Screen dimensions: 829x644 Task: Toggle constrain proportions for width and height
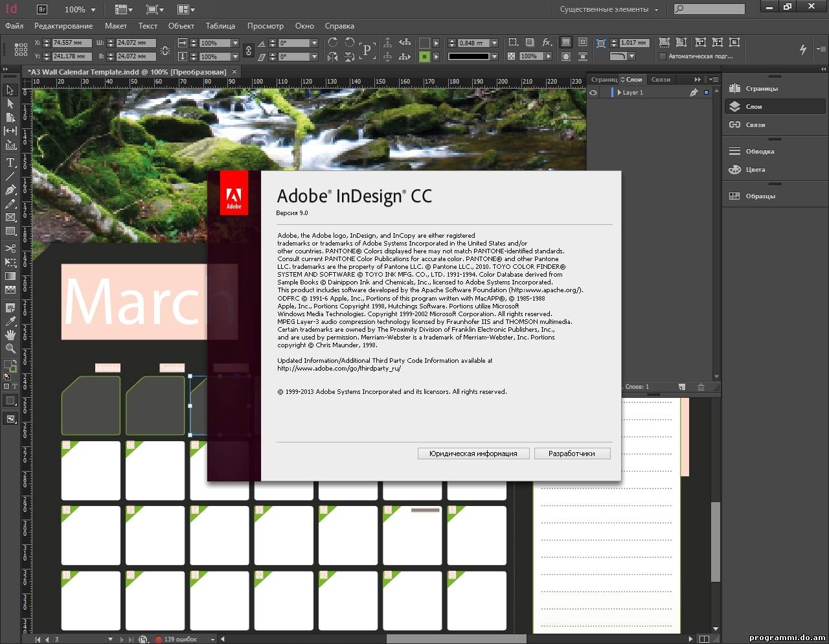(165, 50)
